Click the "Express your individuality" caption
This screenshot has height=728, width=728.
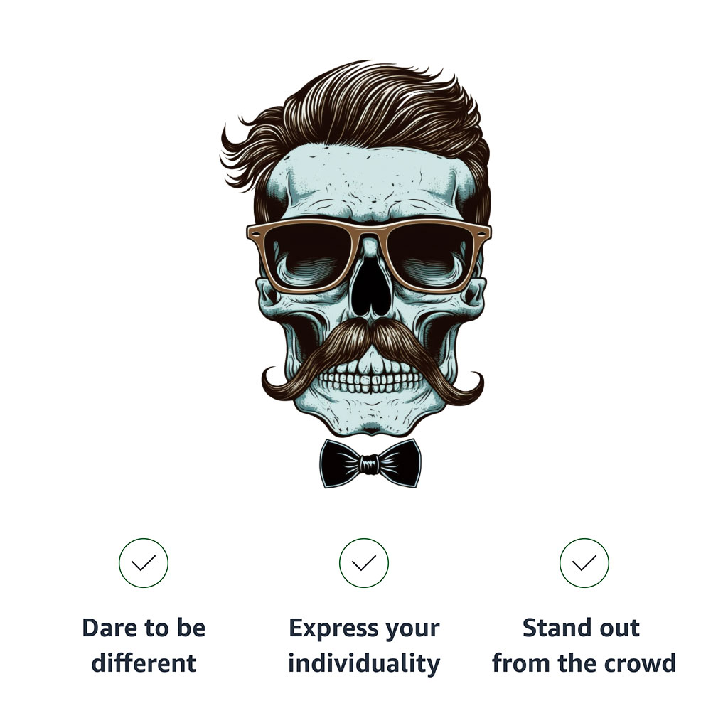364,646
